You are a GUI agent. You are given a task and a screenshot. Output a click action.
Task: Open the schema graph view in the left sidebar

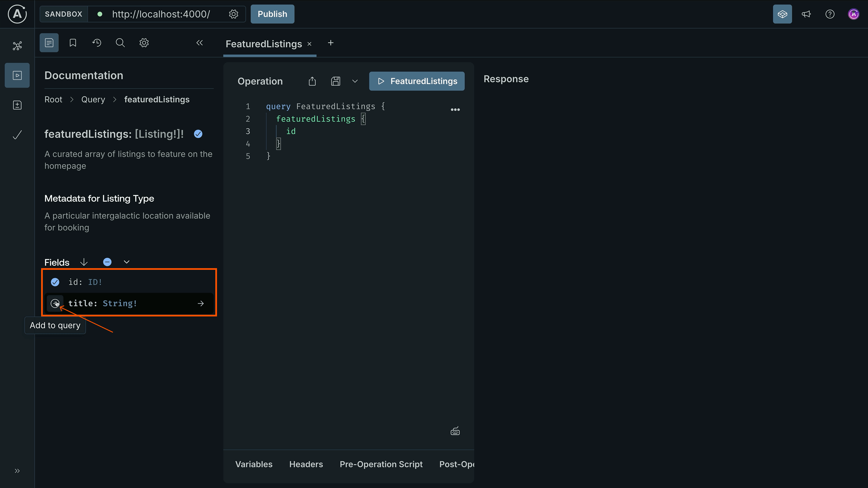click(x=17, y=46)
